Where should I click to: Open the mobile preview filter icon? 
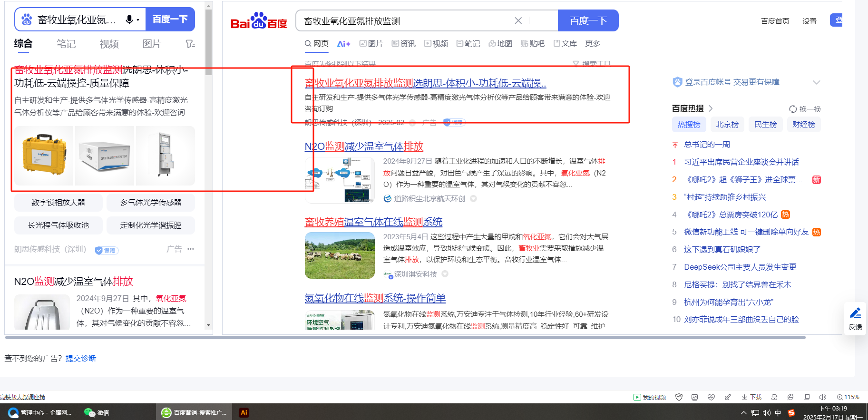pos(190,44)
